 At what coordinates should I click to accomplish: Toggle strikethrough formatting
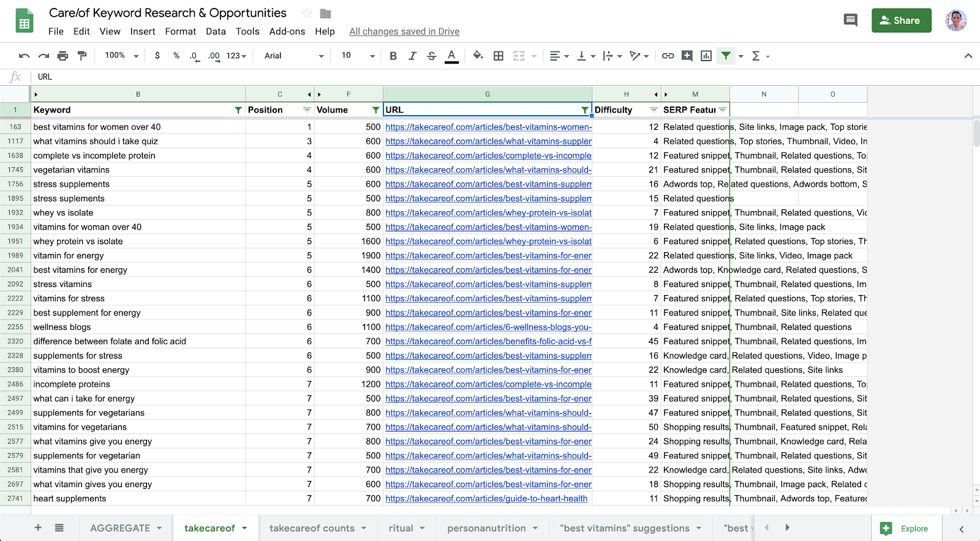pos(432,56)
